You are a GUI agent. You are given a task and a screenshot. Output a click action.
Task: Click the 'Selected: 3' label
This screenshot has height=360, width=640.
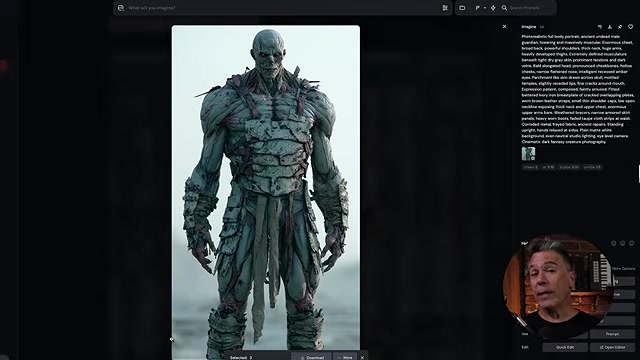(x=241, y=358)
